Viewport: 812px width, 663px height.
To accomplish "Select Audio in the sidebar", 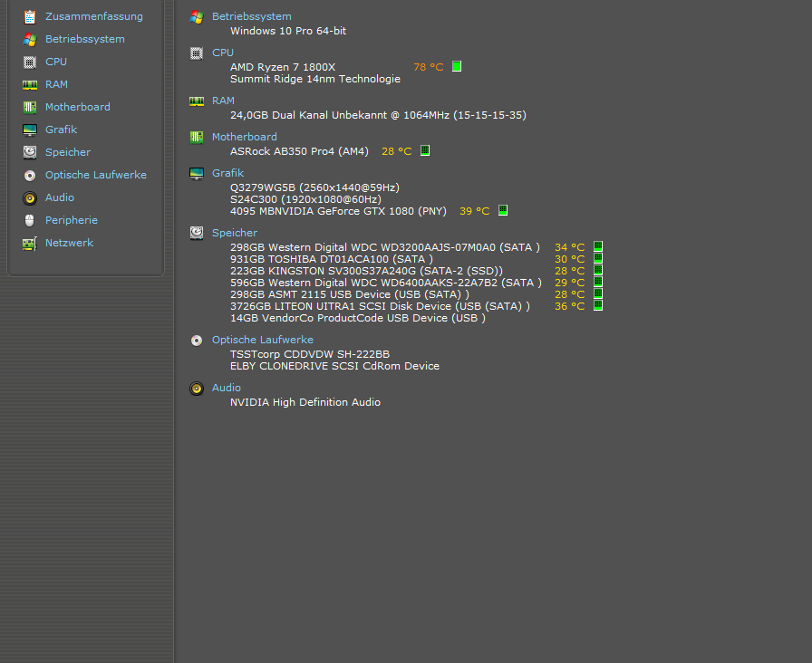I will 60,197.
